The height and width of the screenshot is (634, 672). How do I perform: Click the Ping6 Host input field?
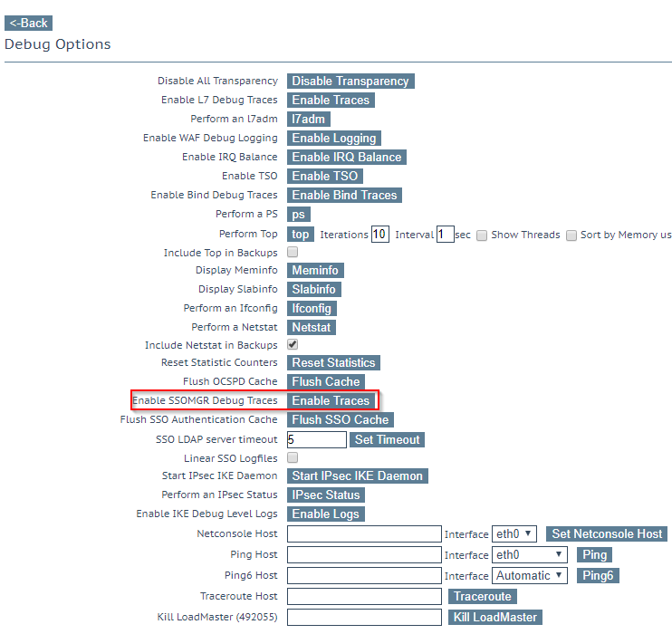(x=364, y=576)
